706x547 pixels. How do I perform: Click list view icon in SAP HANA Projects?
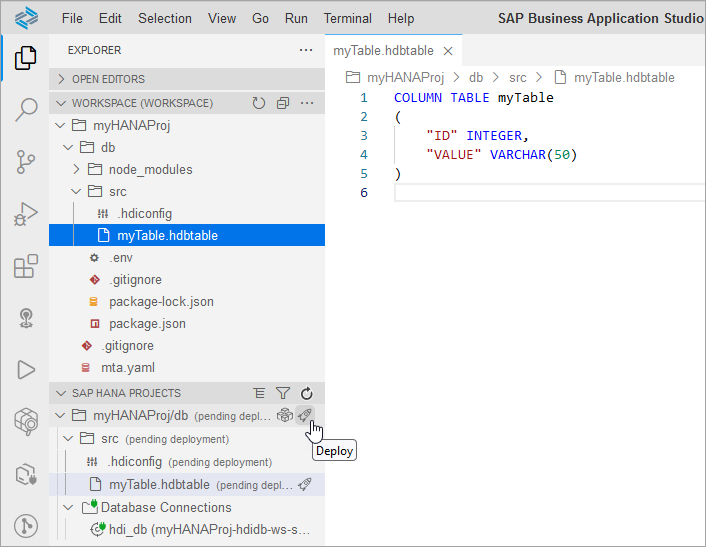(259, 393)
